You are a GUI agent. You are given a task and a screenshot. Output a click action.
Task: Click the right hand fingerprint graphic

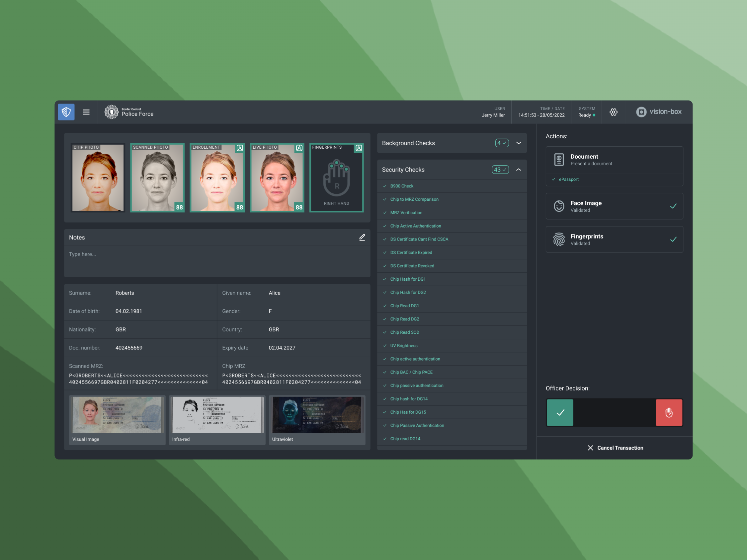click(336, 178)
